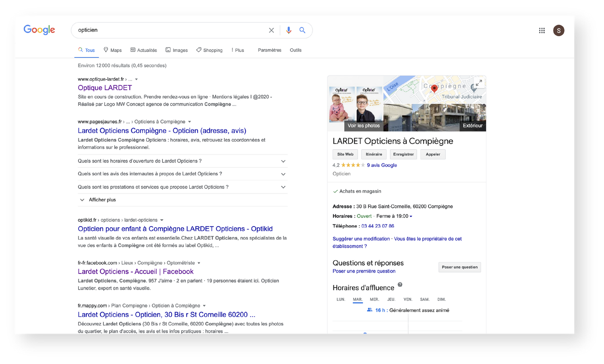The height and width of the screenshot is (364, 604).
Task: Open the account avatar with letter S
Action: tap(558, 31)
